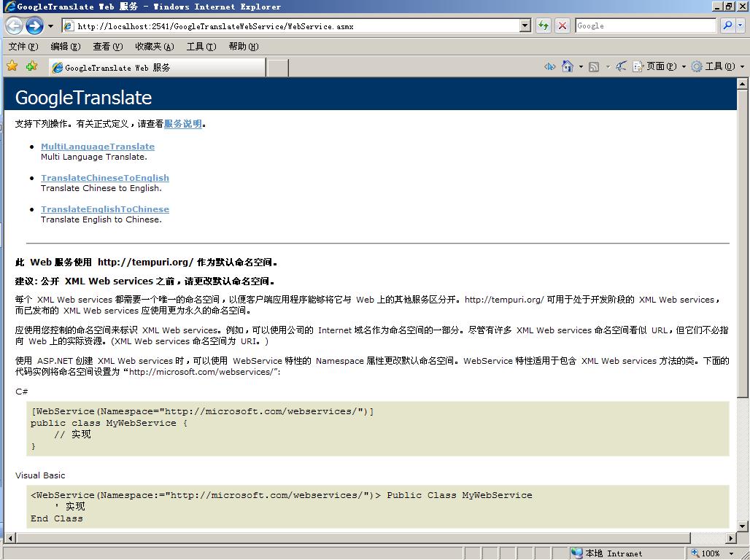Viewport: 750px width, 560px height.
Task: Click the Google search box
Action: click(646, 26)
